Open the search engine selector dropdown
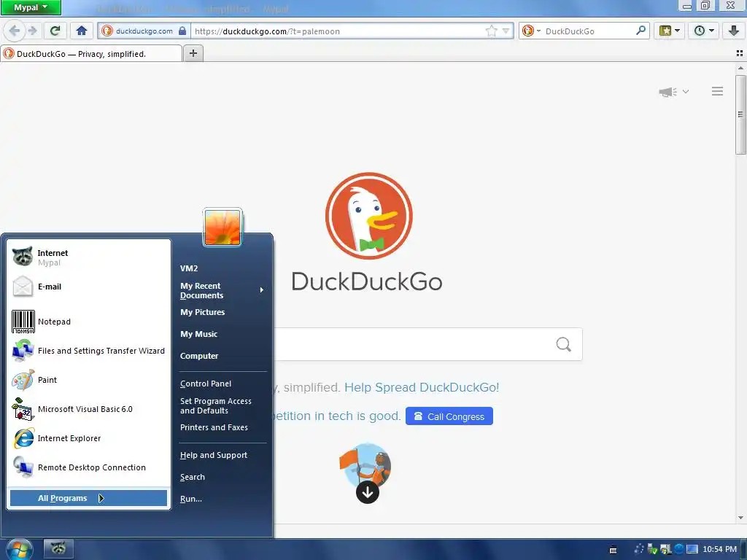747x560 pixels. tap(531, 31)
